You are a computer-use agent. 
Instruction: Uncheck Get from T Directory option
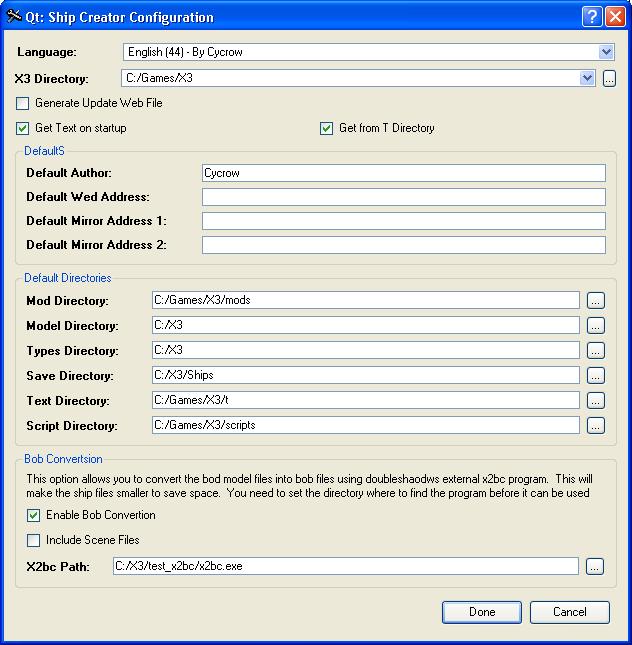point(326,128)
